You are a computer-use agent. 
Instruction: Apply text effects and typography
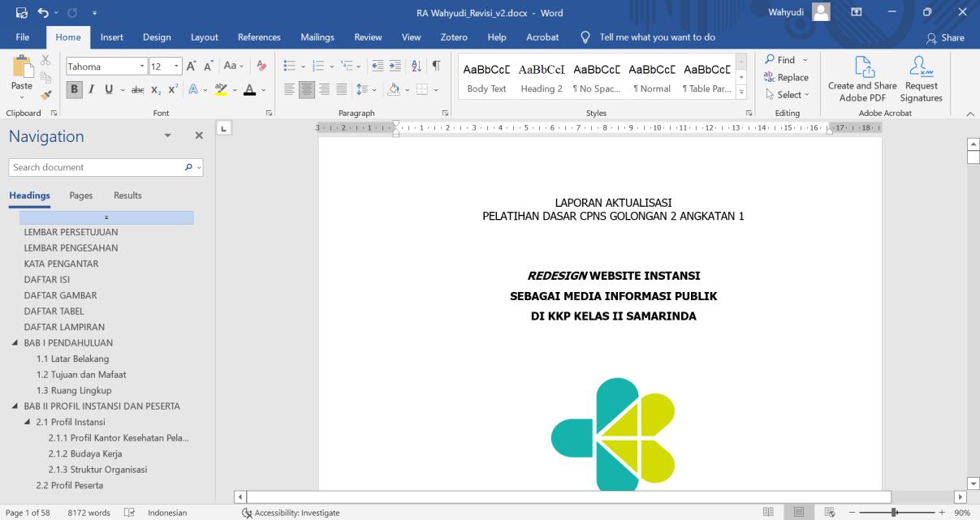pos(195,90)
